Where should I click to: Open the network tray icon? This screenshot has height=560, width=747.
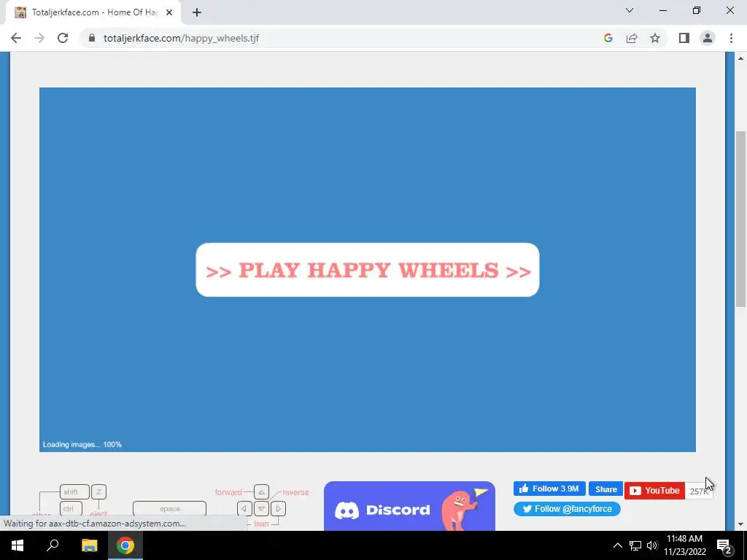pos(635,545)
